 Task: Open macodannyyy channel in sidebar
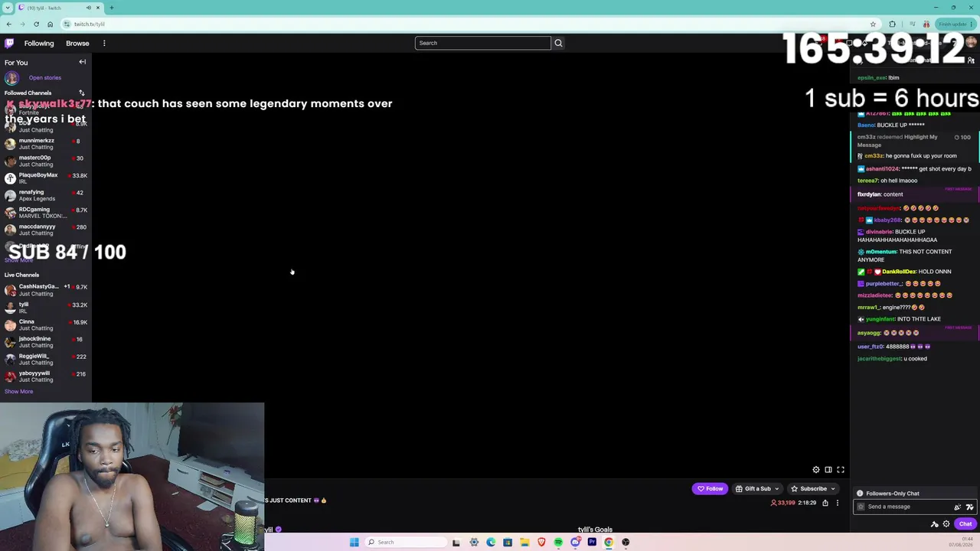46,230
